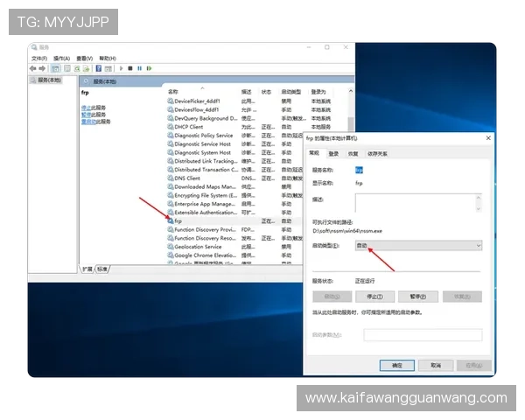This screenshot has width=525, height=420.
Task: Select the DHCP Client service icon
Action: (170, 127)
